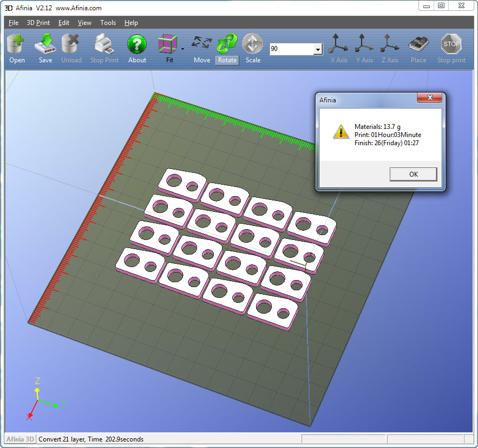Viewport: 478px width, 448px height.
Task: Click the Save icon in toolbar
Action: [x=45, y=44]
